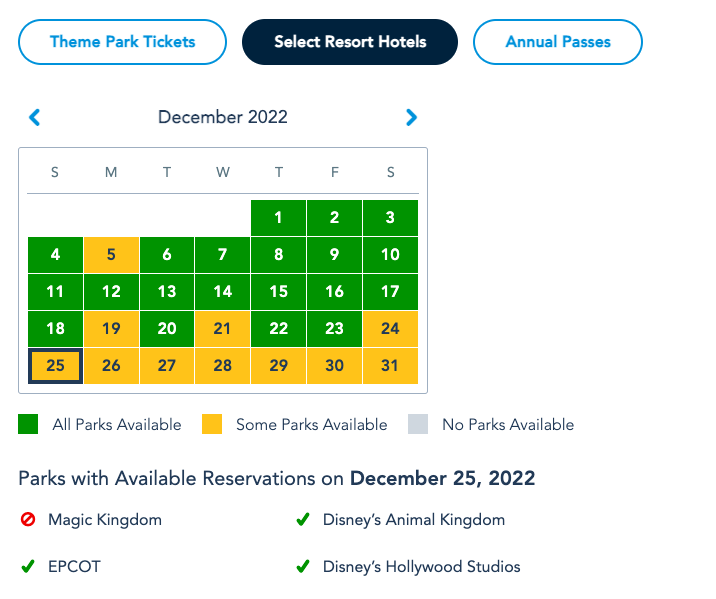Open the Theme Park Tickets tab
Image resolution: width=716 pixels, height=599 pixels.
point(122,42)
